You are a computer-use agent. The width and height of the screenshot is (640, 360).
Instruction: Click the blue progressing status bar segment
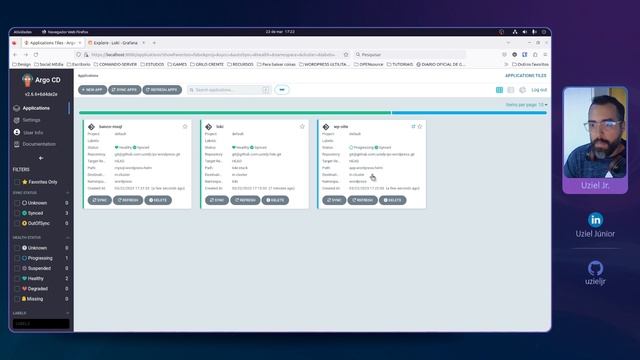[x=469, y=113]
